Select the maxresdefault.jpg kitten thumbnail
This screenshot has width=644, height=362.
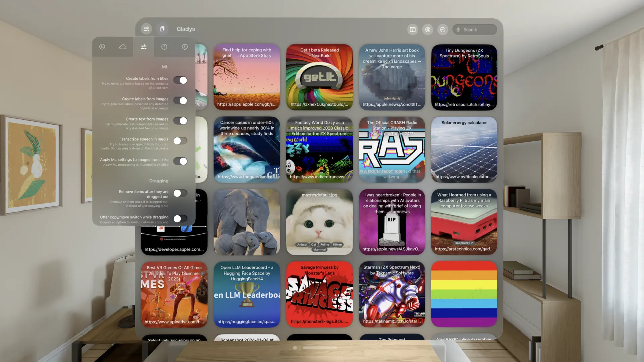(x=319, y=222)
